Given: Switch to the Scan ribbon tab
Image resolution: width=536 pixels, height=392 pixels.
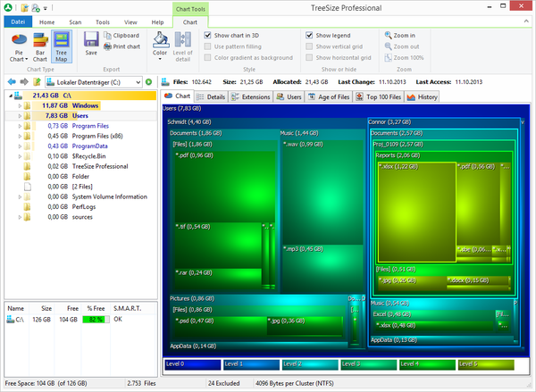Looking at the screenshot, I should click(75, 22).
